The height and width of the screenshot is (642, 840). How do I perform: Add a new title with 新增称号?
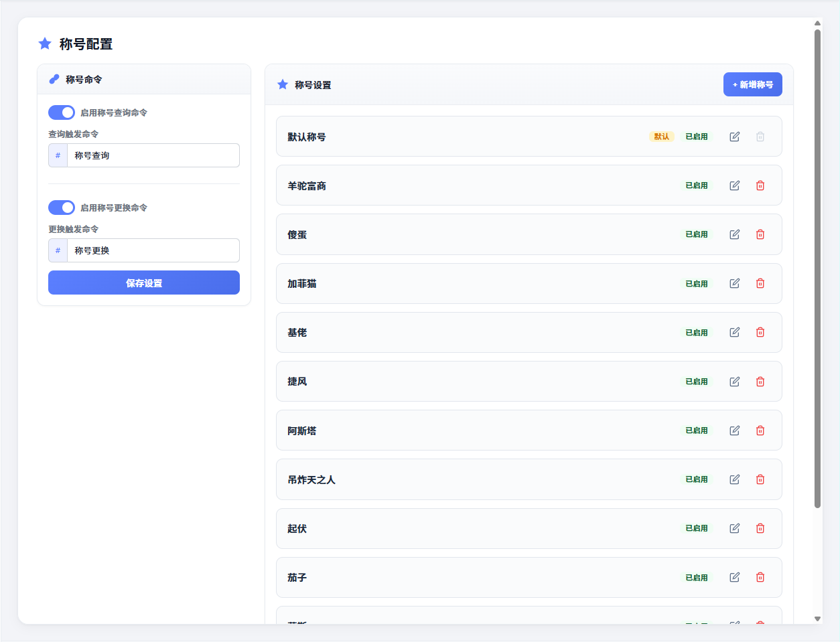click(753, 84)
